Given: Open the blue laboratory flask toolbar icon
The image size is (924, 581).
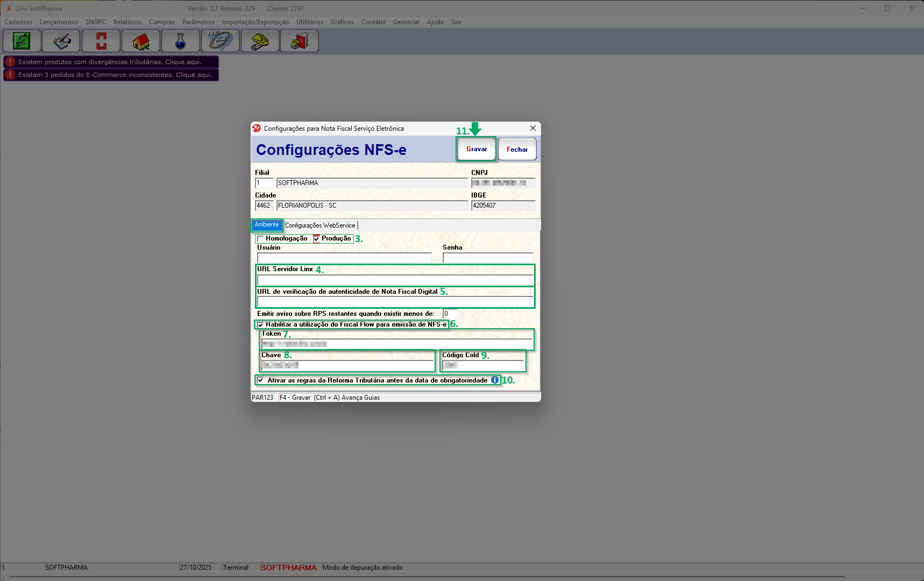Looking at the screenshot, I should pyautogui.click(x=181, y=41).
